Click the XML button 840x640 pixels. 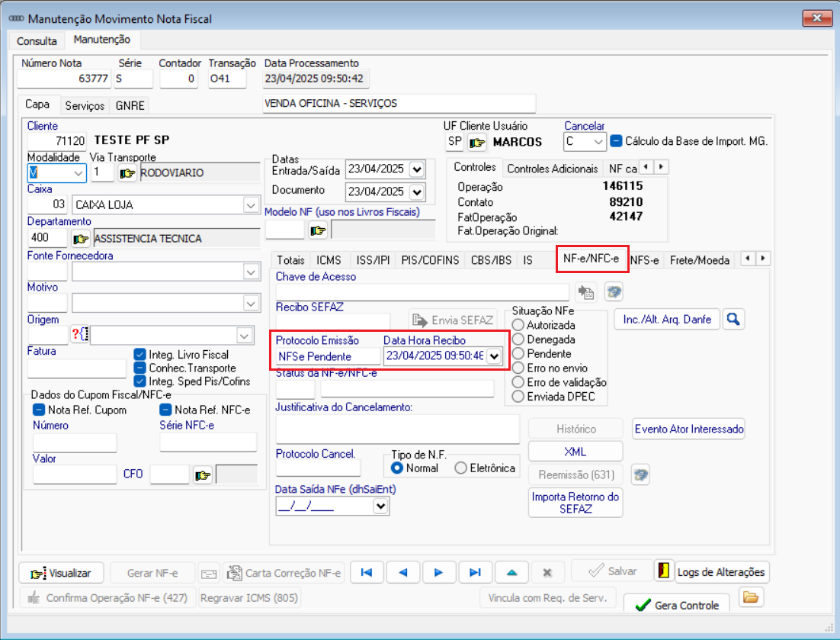(575, 452)
